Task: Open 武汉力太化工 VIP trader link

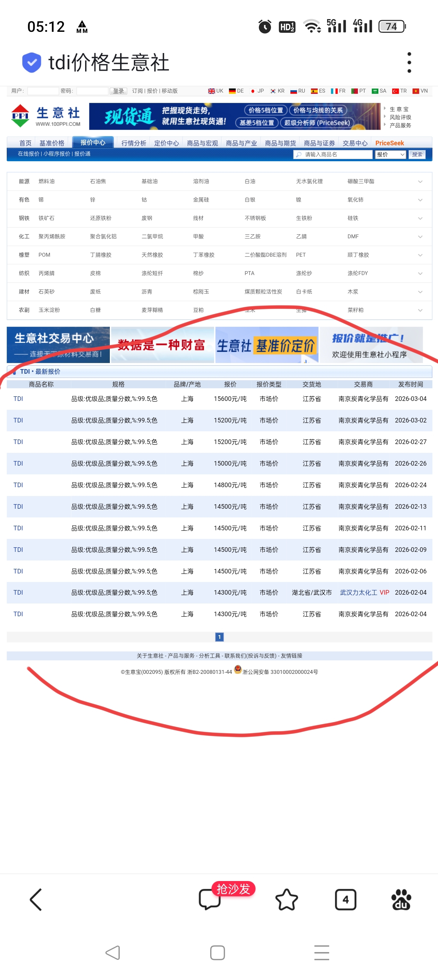Action: click(x=364, y=592)
